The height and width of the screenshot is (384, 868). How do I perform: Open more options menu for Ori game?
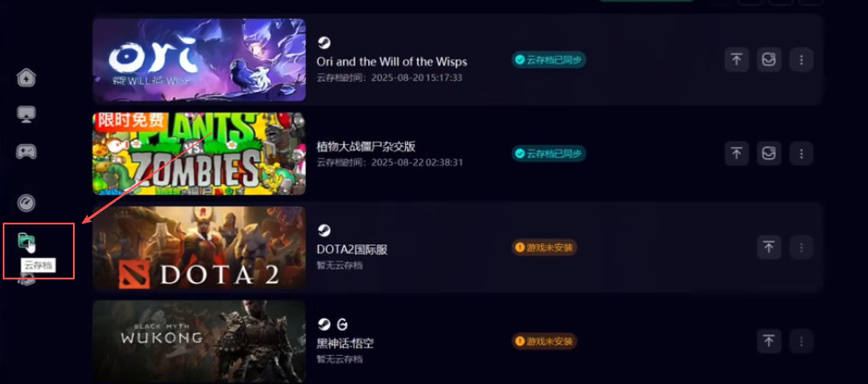click(x=801, y=59)
